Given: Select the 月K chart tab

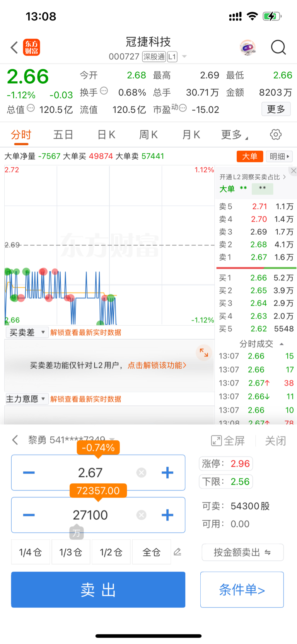Looking at the screenshot, I should [x=191, y=135].
